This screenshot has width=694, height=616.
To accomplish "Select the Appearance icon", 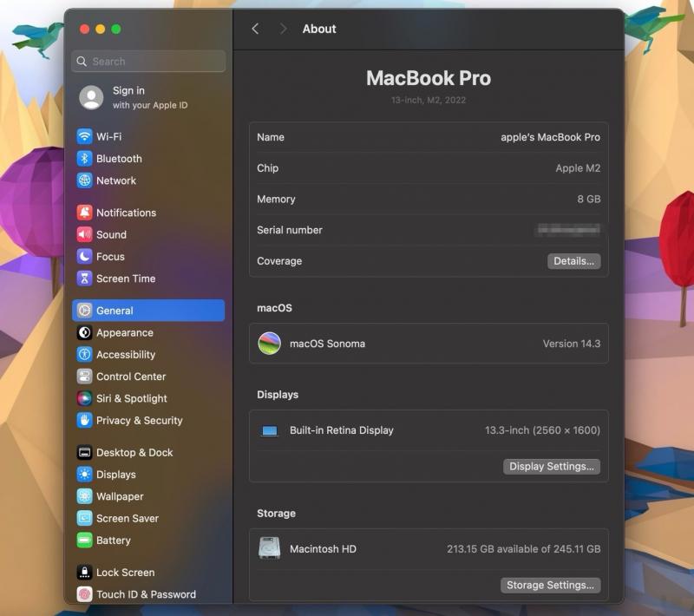I will coord(84,333).
